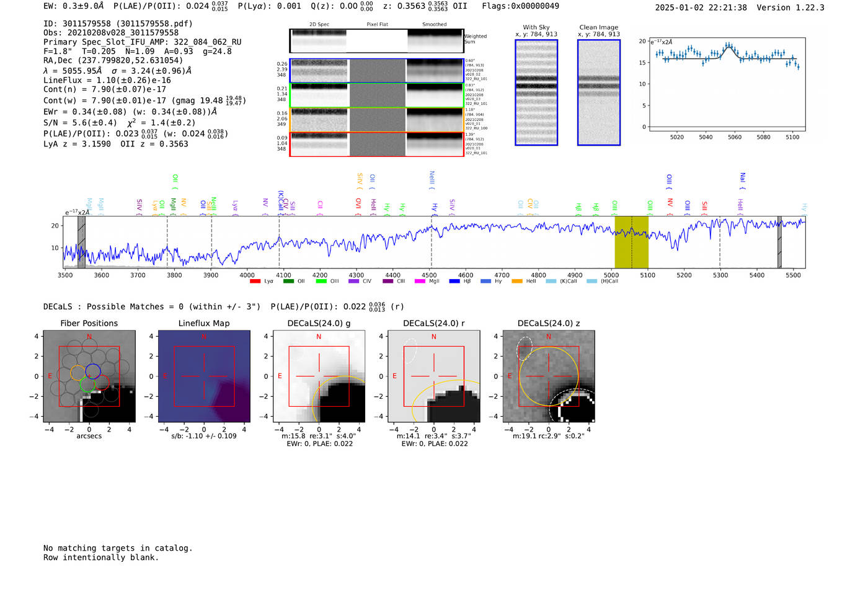Click the 2D Spec column header

(319, 25)
